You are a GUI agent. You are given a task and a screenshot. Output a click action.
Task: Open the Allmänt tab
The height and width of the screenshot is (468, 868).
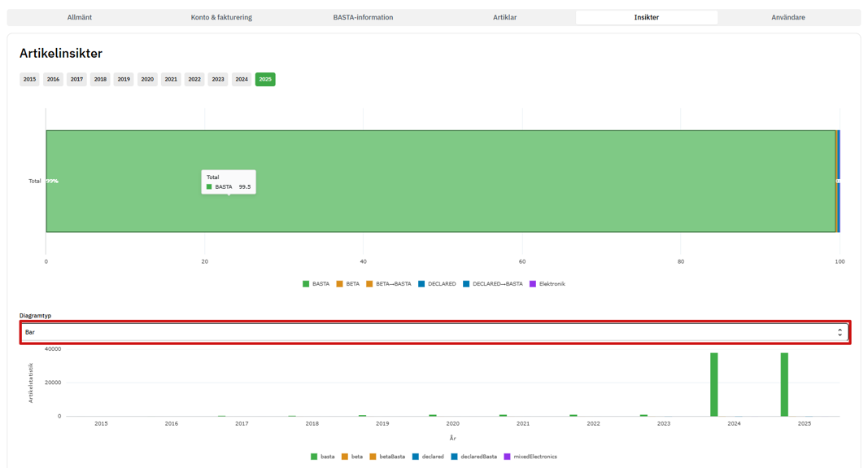pos(79,17)
